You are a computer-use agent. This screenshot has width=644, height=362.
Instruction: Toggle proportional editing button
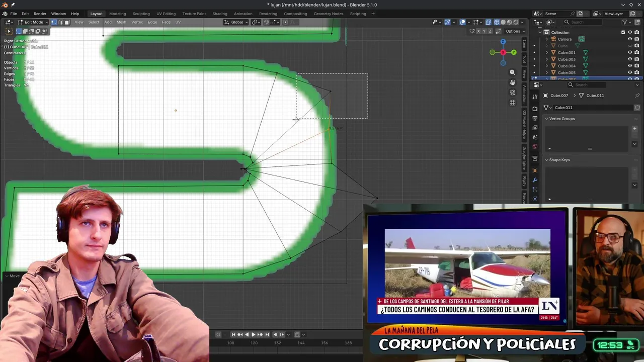click(x=285, y=22)
